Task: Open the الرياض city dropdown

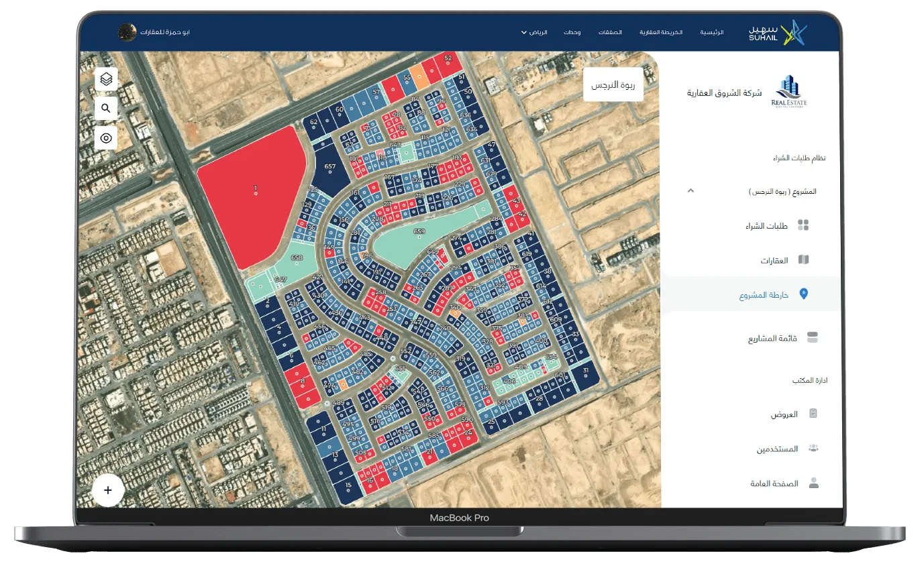Action: click(x=534, y=32)
